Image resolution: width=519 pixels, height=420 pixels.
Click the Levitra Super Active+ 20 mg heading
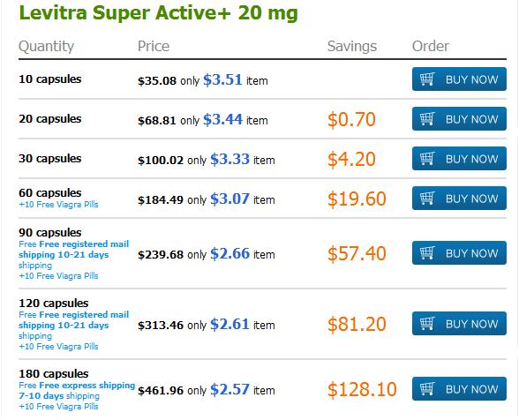coord(159,13)
